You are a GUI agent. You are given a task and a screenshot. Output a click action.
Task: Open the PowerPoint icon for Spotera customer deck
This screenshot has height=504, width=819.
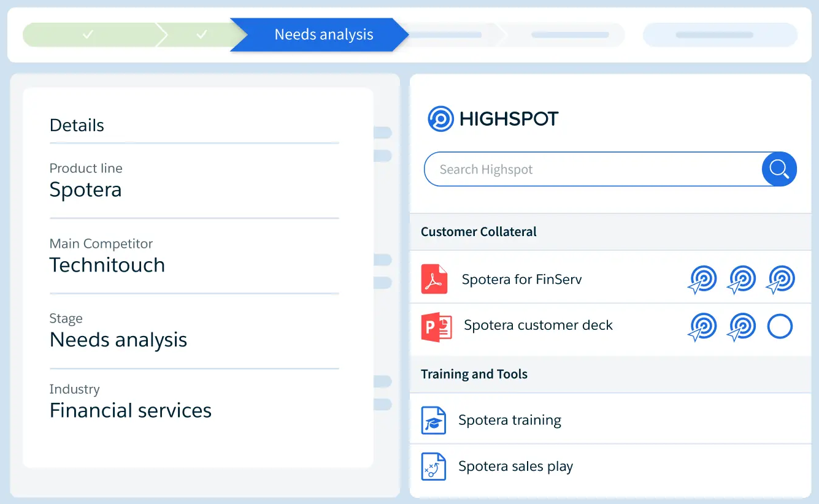436,326
